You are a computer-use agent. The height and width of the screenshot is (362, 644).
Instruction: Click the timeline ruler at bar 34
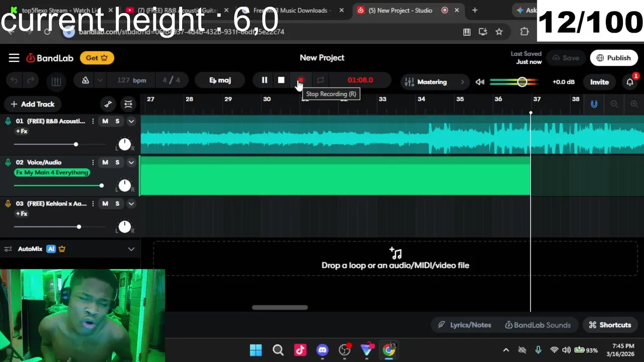(x=421, y=99)
